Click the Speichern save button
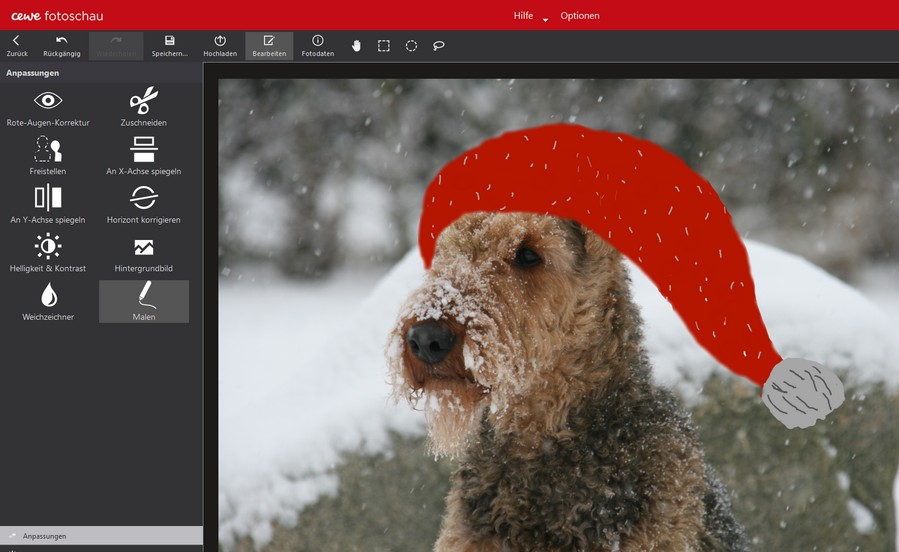This screenshot has width=899, height=552. coord(169,46)
